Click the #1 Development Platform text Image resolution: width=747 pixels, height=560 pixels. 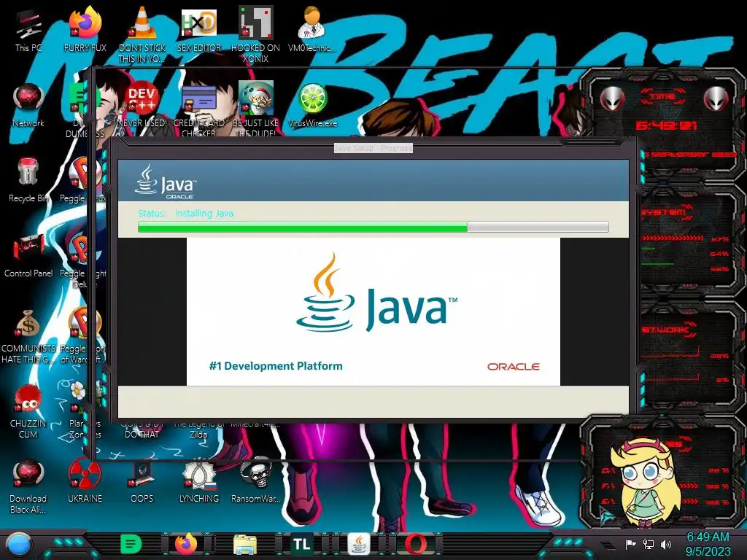tap(276, 366)
